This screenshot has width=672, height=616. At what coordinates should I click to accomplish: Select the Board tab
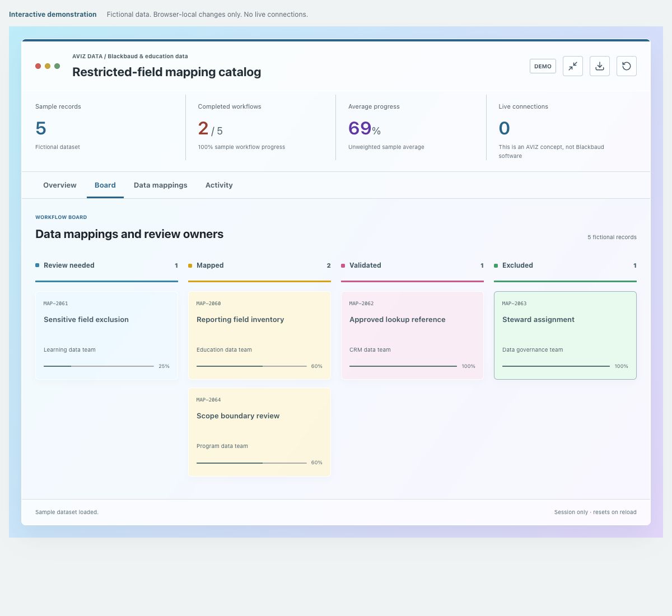(105, 185)
